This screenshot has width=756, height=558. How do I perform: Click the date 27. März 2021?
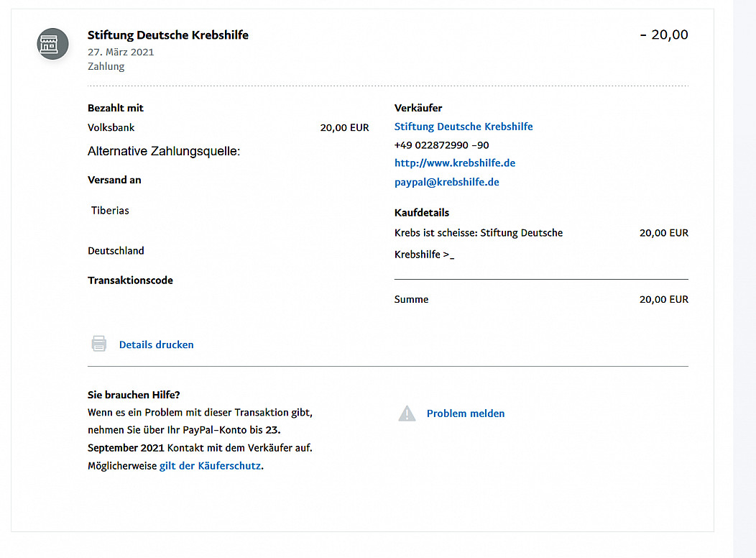(x=121, y=52)
